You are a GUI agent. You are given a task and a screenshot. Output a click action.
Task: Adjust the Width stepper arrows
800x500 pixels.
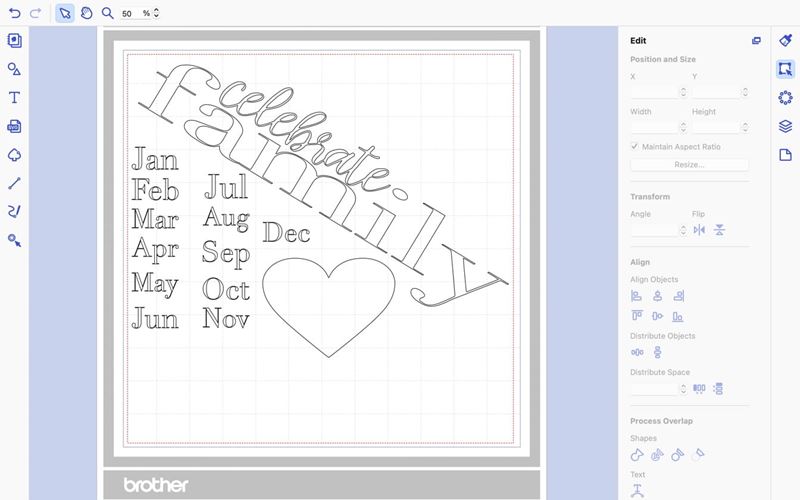click(x=683, y=127)
